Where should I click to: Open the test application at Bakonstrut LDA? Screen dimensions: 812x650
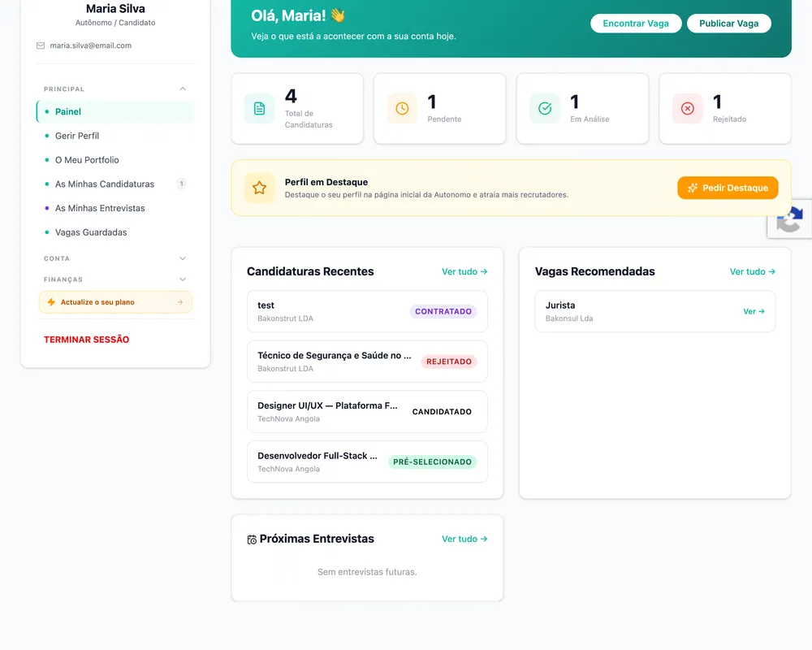tap(367, 311)
